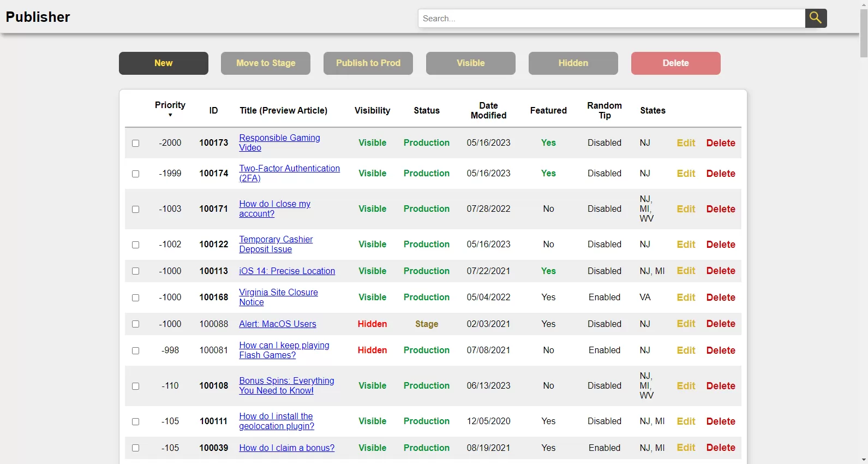868x464 pixels.
Task: Edit the Temporary Cashier Deposit Issue row
Action: (686, 245)
